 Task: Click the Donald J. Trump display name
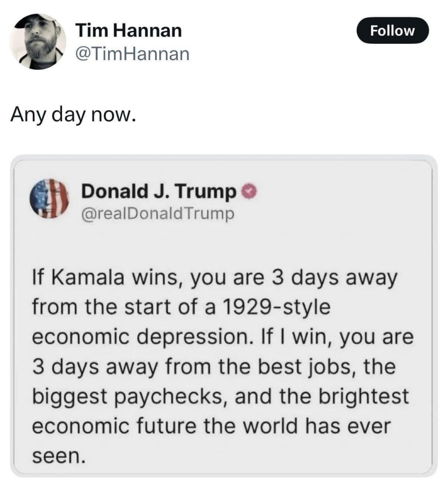pyautogui.click(x=159, y=192)
